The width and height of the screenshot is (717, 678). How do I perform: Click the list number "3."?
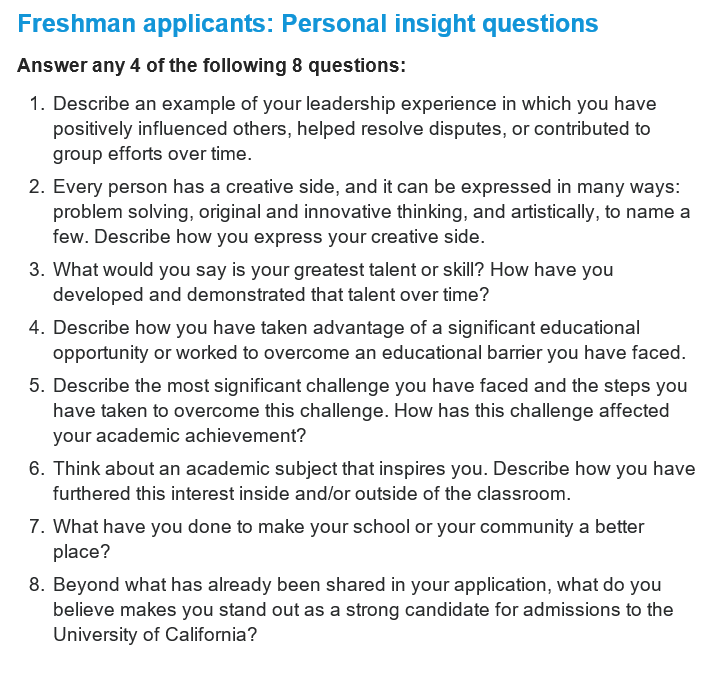coord(37,270)
